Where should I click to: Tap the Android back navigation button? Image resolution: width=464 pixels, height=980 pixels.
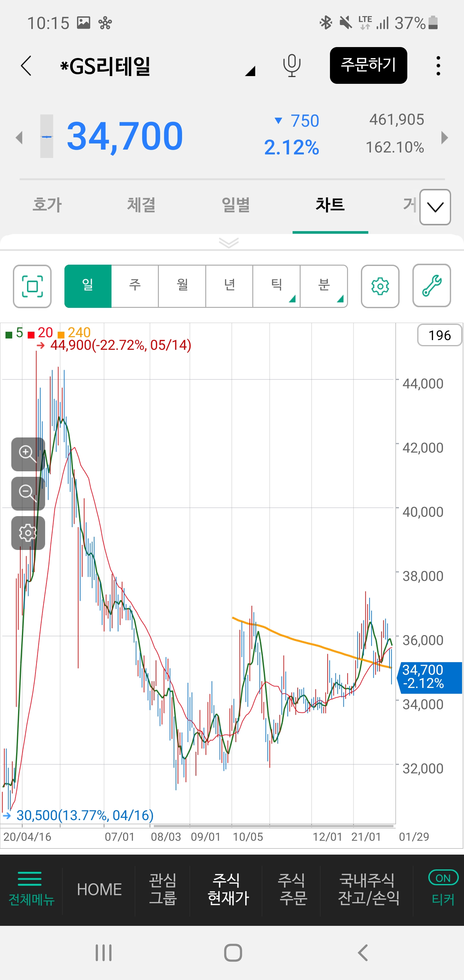(363, 952)
